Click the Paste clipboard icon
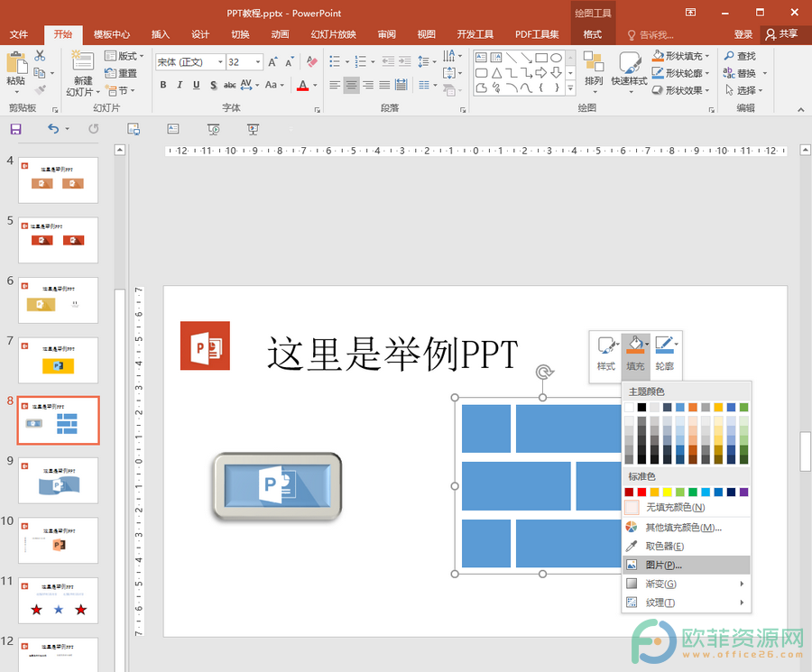812x672 pixels. coord(16,63)
